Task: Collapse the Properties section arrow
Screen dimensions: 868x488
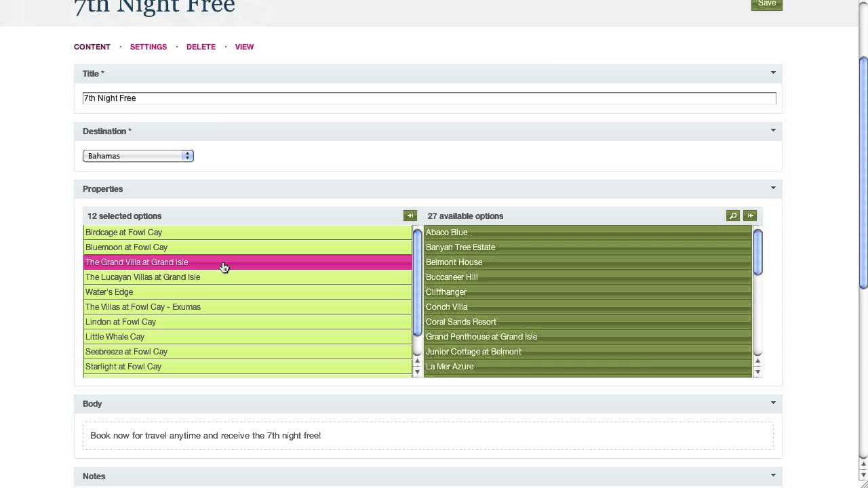Action: [x=773, y=188]
